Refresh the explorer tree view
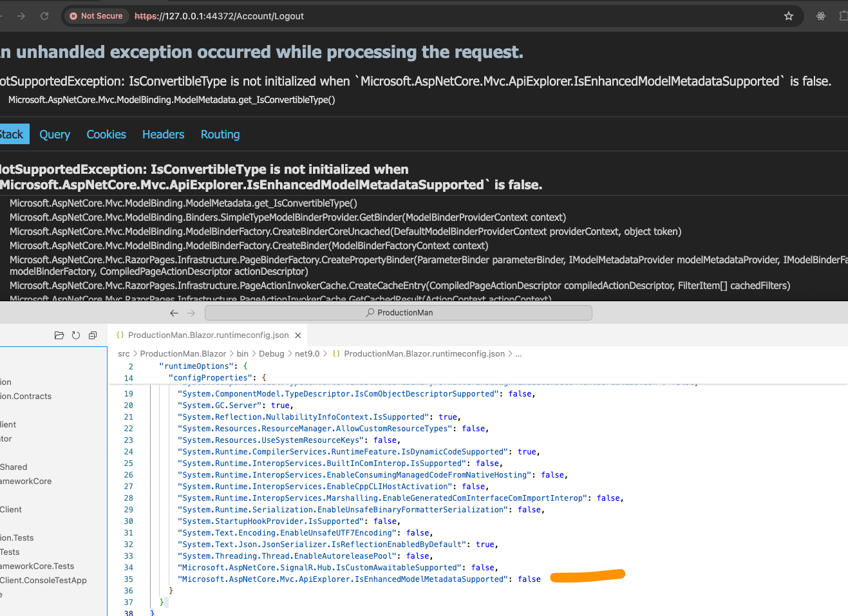The image size is (848, 616). (x=76, y=335)
